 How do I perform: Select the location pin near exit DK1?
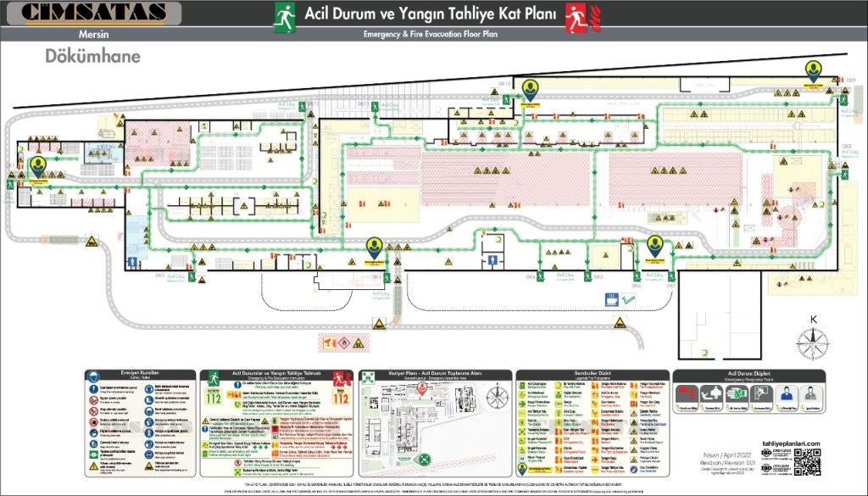coord(38,167)
